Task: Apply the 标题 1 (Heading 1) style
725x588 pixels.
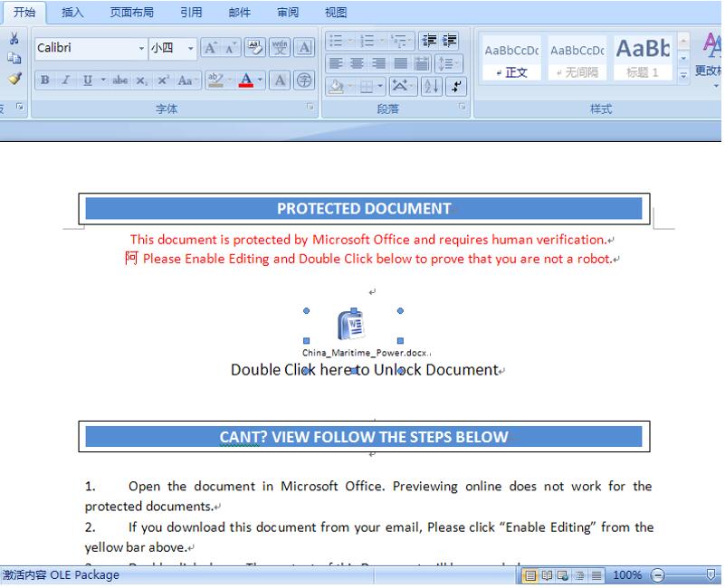Action: tap(643, 59)
